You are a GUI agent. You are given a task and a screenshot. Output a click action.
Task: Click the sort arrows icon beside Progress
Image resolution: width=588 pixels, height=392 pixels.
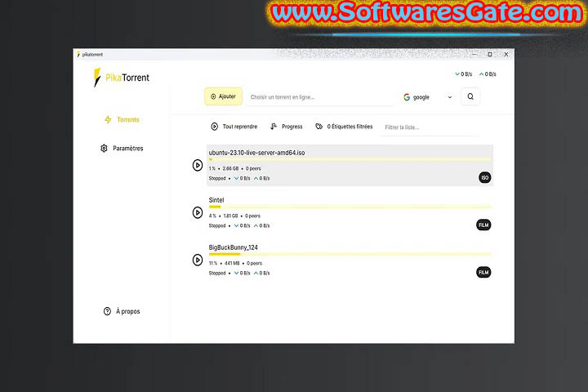pyautogui.click(x=274, y=127)
